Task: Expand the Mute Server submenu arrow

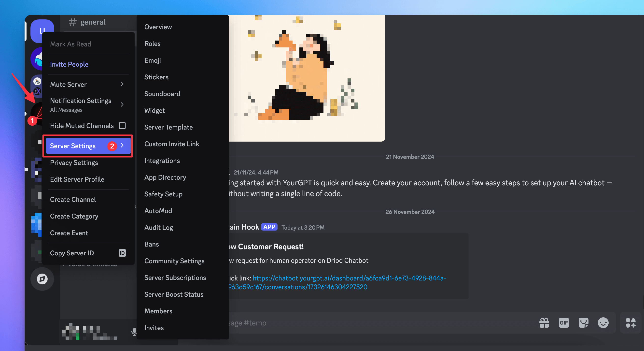Action: click(x=122, y=84)
